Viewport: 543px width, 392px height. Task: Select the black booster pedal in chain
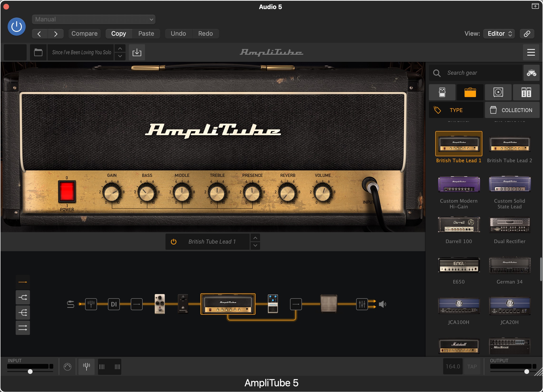[183, 304]
